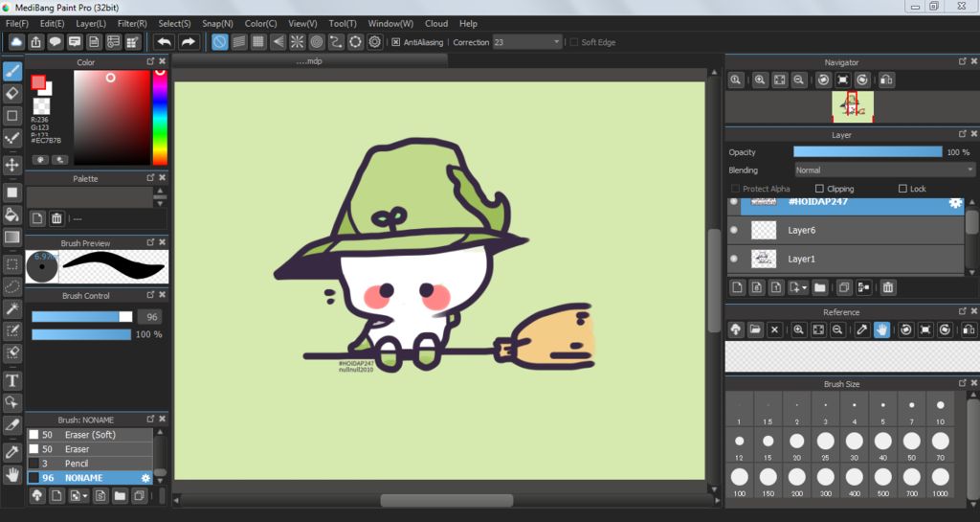Open the Window menu
Screen dimensions: 980x522
coord(390,24)
